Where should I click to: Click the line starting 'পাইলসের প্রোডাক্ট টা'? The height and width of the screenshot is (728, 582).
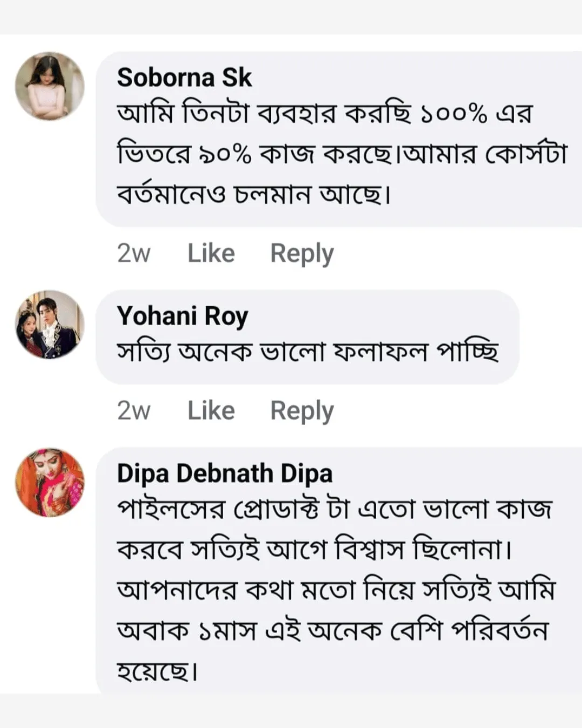[334, 510]
